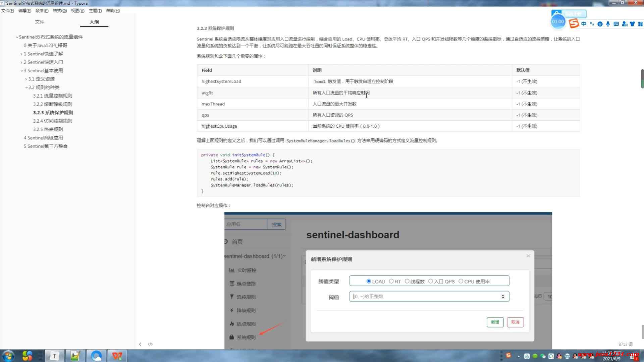Go to 5 Sentinel第三方整合 in outline
The image size is (644, 362).
[x=46, y=146]
